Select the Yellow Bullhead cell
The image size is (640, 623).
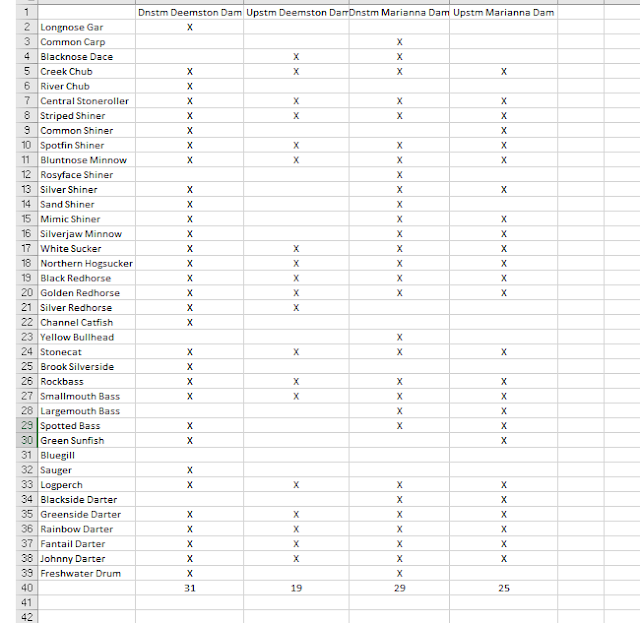pos(87,337)
